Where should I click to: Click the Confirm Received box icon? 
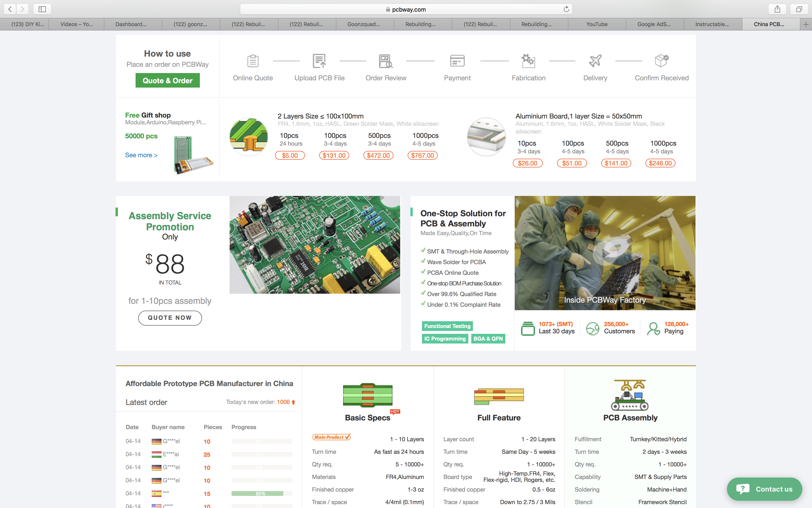(x=662, y=61)
